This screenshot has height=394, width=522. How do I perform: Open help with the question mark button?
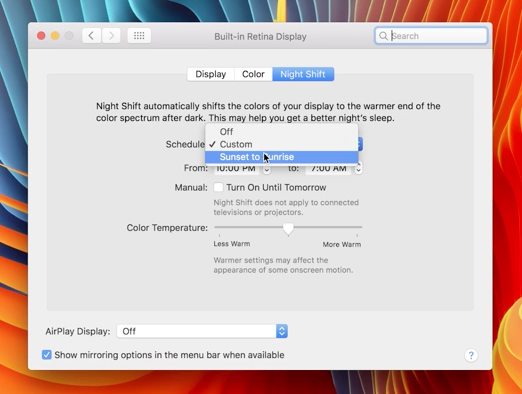tap(471, 355)
